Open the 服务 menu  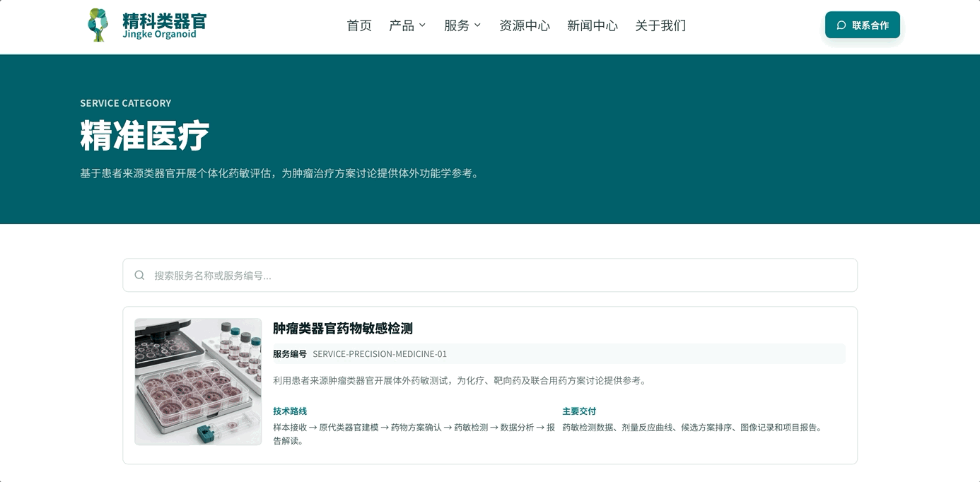pos(462,25)
